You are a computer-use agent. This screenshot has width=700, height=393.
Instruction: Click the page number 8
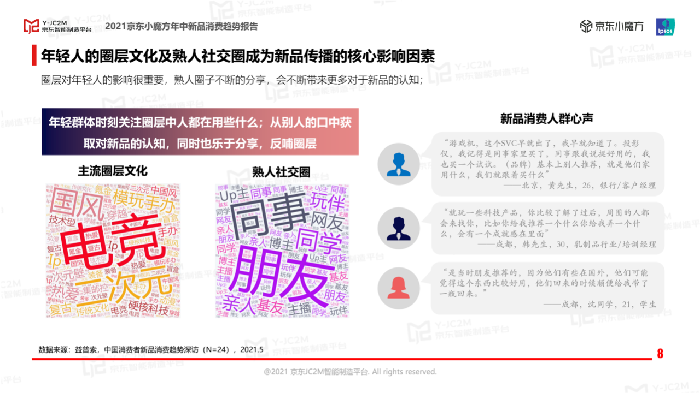click(x=660, y=354)
